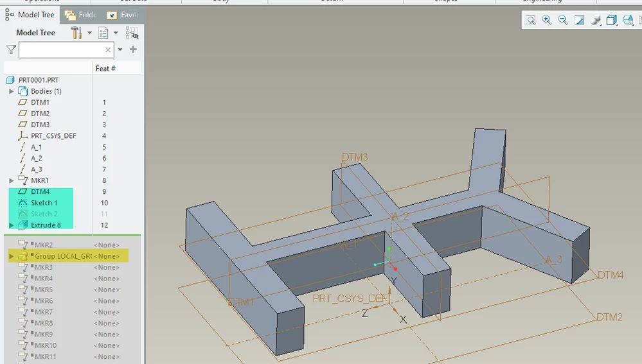Expand the Extrude 8 node
642x364 pixels.
pyautogui.click(x=11, y=225)
